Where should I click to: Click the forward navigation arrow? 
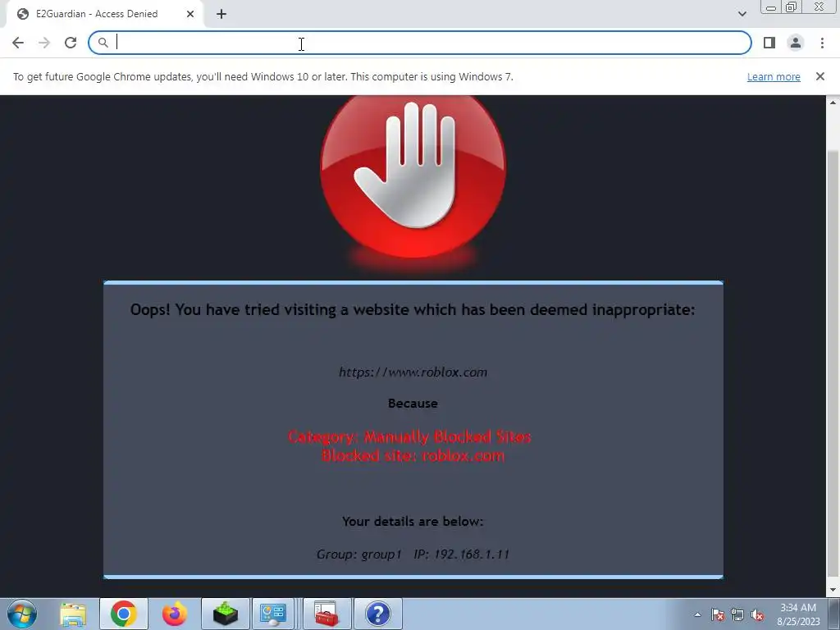pyautogui.click(x=44, y=43)
